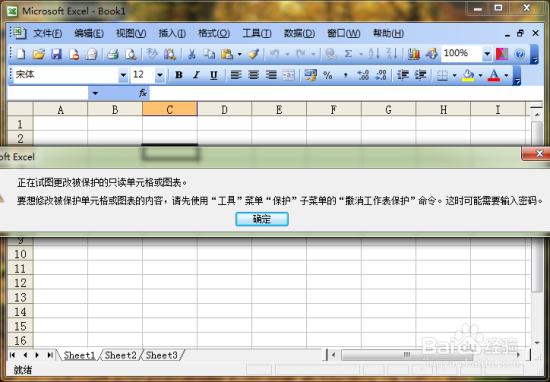Image resolution: width=550 pixels, height=382 pixels.
Task: Toggle Bold formatting
Action: [179, 75]
